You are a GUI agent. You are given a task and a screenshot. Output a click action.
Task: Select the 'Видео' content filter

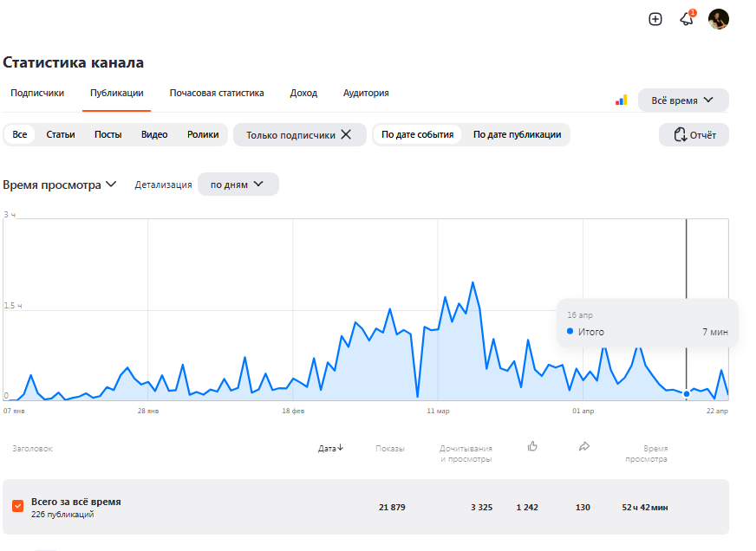pos(154,134)
